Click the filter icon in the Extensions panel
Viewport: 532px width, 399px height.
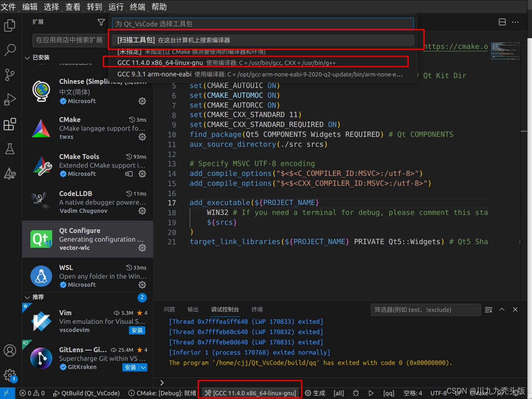(x=101, y=22)
